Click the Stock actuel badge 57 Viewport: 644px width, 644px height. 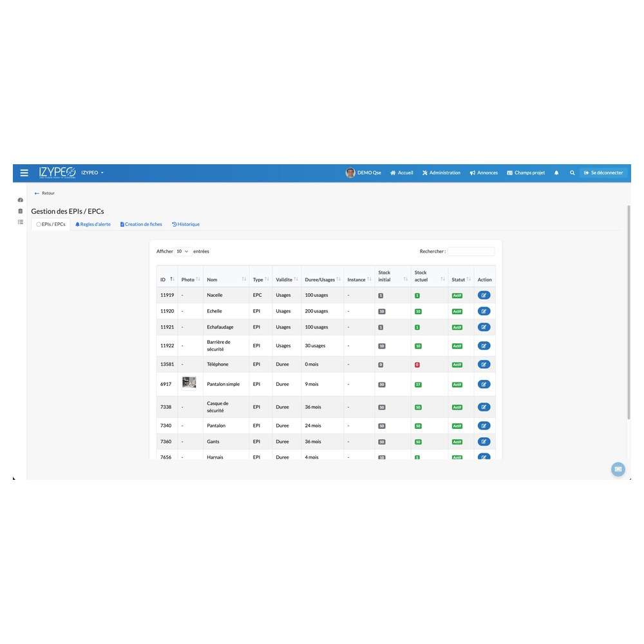pyautogui.click(x=418, y=385)
